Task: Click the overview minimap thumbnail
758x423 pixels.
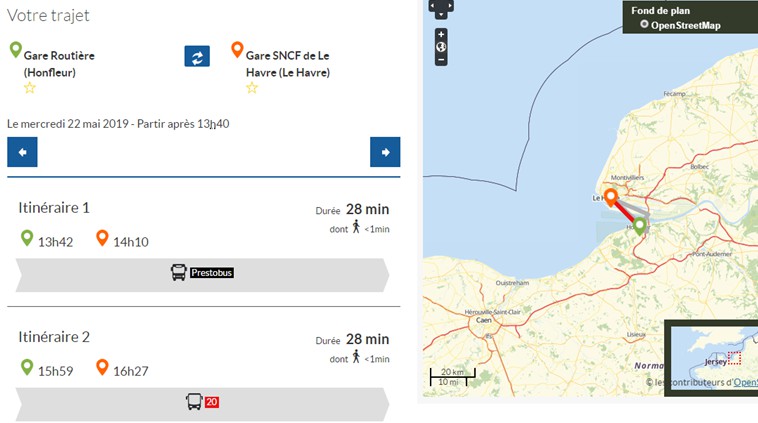Action: (x=714, y=355)
